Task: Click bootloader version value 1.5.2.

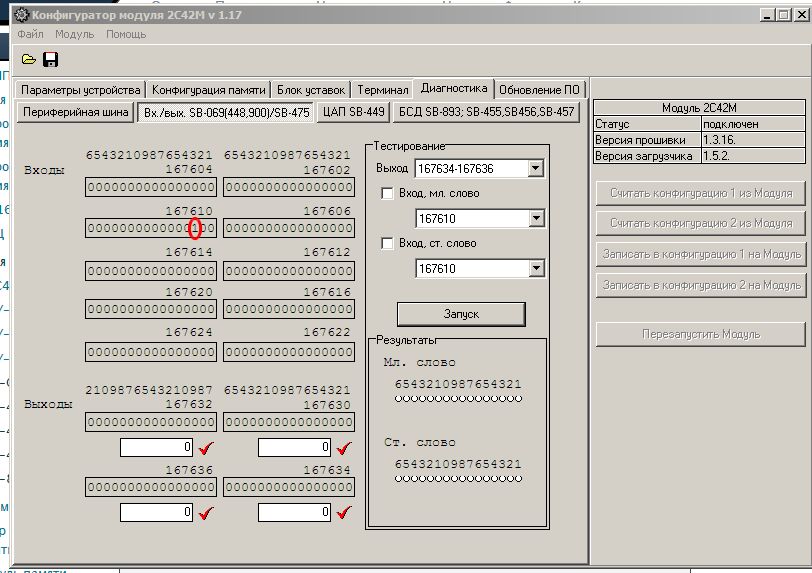Action: click(x=753, y=156)
